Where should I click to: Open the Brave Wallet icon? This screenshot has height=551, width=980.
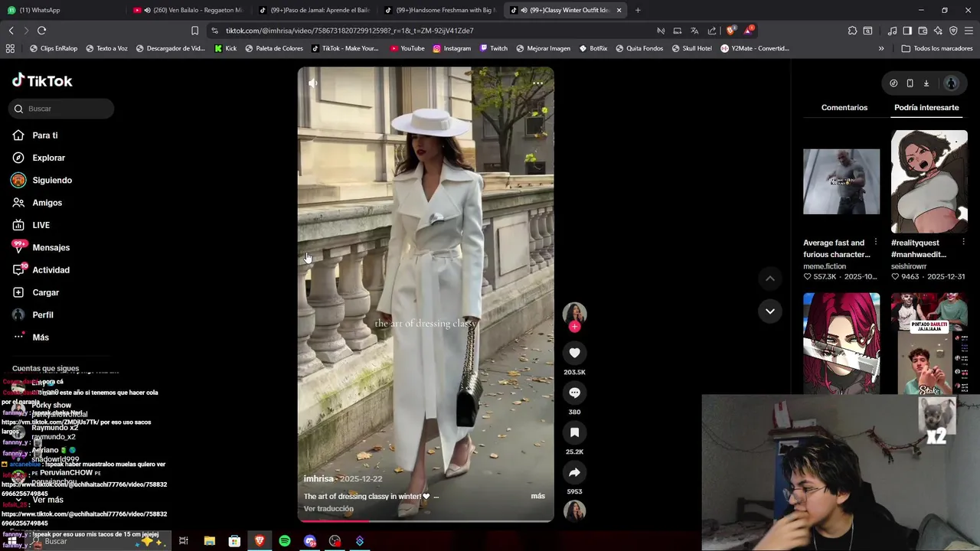(x=923, y=31)
